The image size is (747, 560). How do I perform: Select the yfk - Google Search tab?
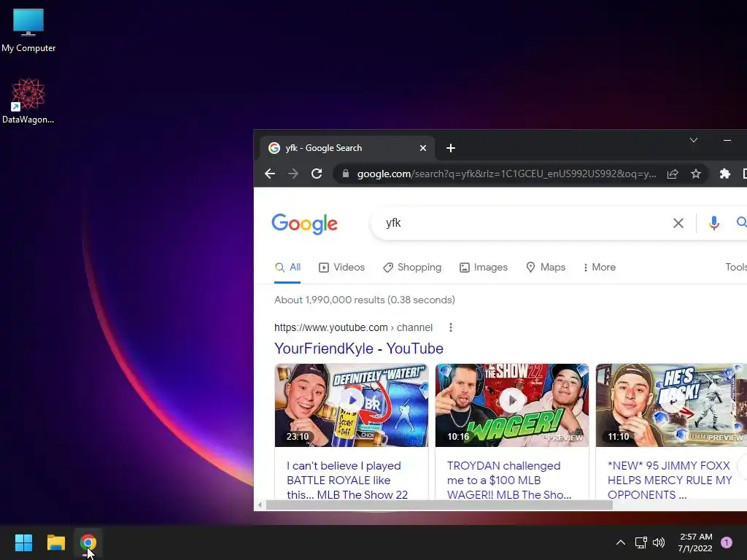pyautogui.click(x=347, y=148)
